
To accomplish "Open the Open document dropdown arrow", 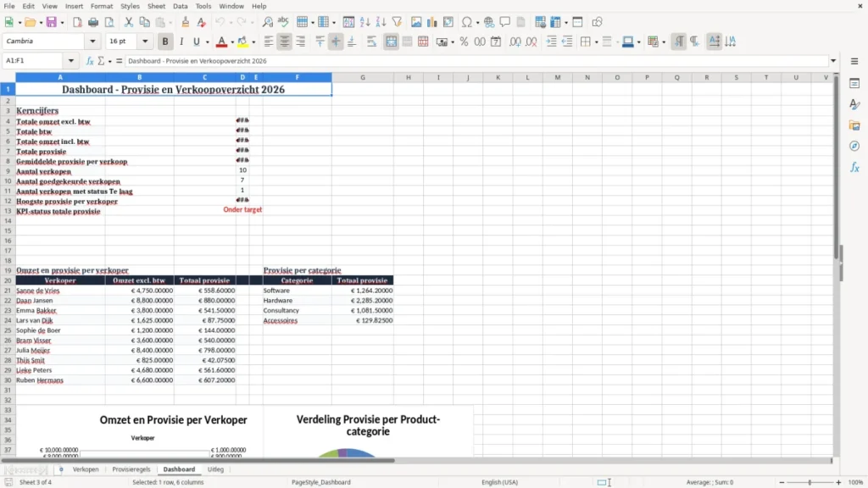I will [x=41, y=23].
